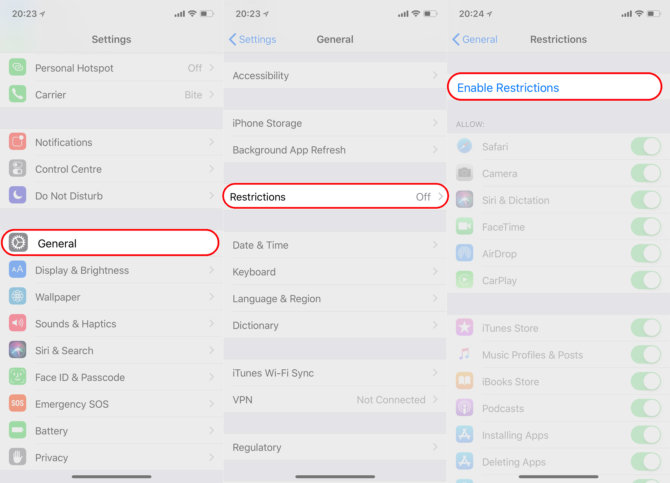Image resolution: width=670 pixels, height=483 pixels.
Task: Toggle the Podcasts switch
Action: (646, 408)
